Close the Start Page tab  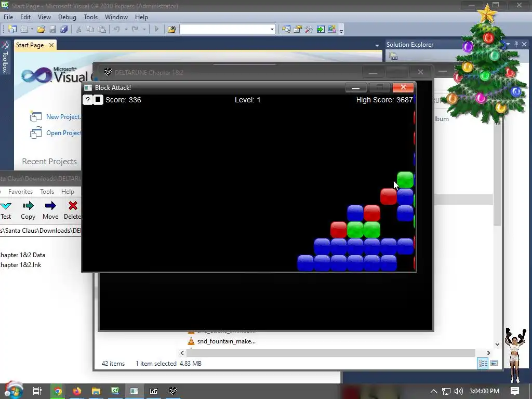pyautogui.click(x=51, y=45)
